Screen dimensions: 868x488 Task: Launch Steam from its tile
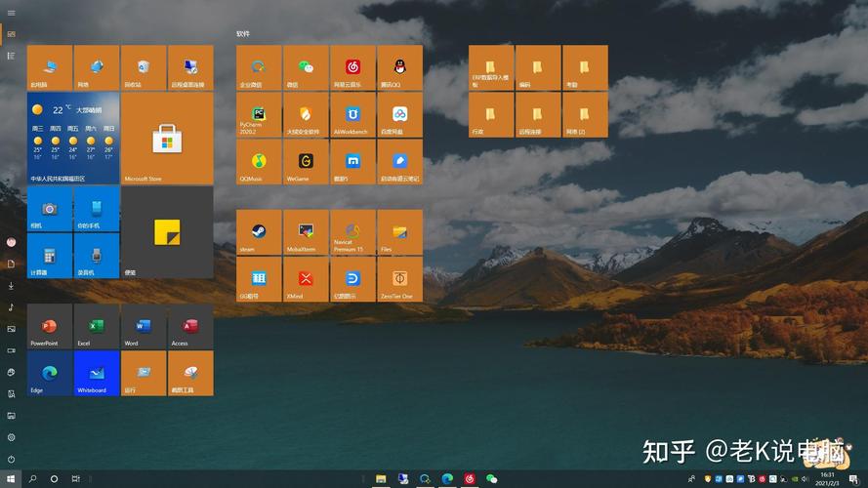259,232
